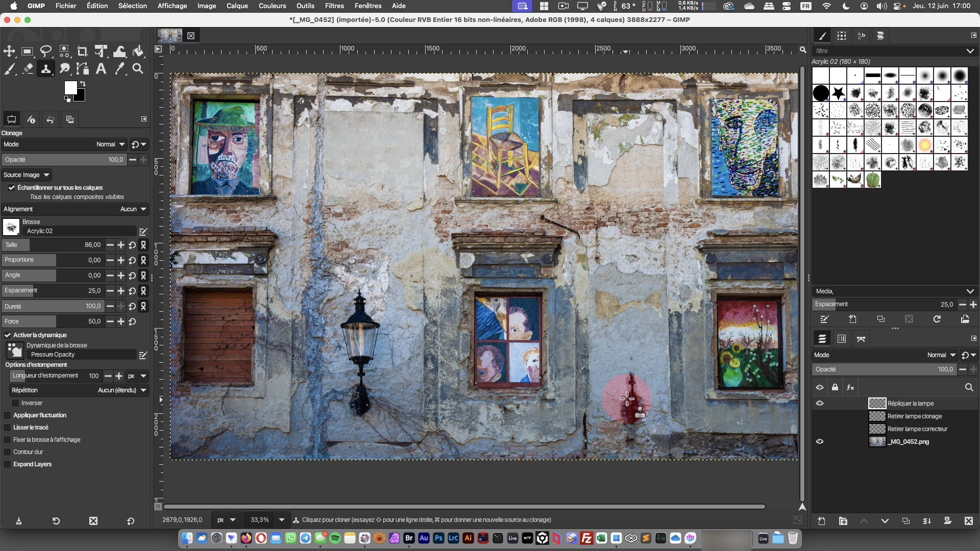Select the Smudge tool
Screen dimensions: 980x551
coord(64,69)
